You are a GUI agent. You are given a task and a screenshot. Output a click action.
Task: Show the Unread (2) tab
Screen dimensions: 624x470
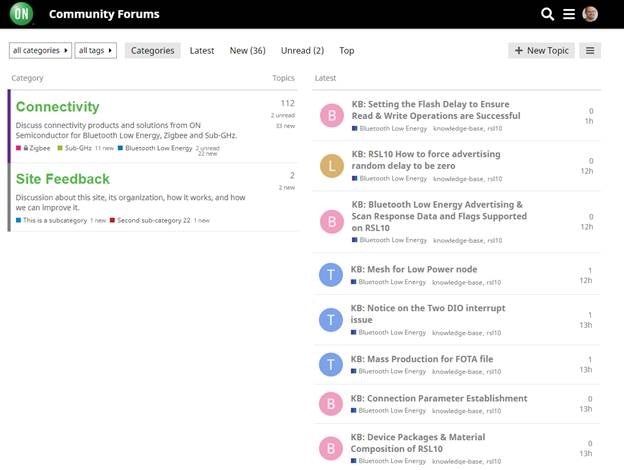[302, 51]
